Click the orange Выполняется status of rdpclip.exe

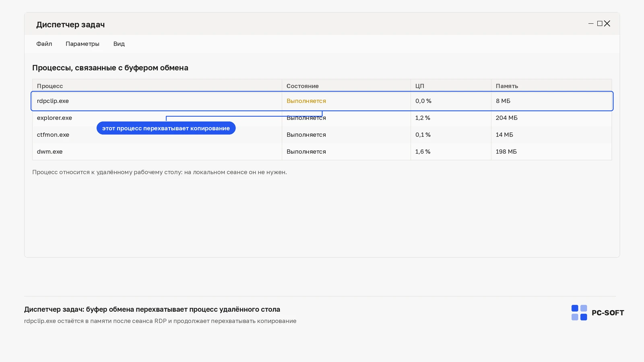[x=306, y=101]
